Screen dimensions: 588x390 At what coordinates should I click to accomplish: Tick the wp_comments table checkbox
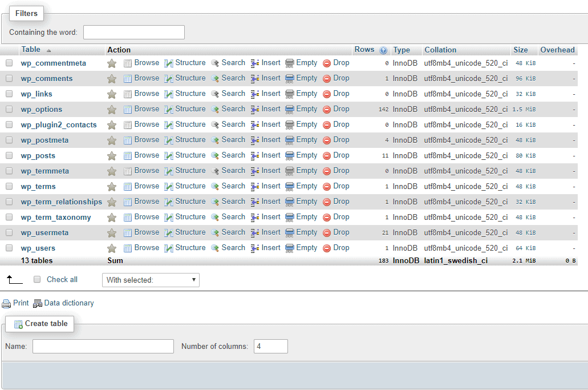coord(9,78)
